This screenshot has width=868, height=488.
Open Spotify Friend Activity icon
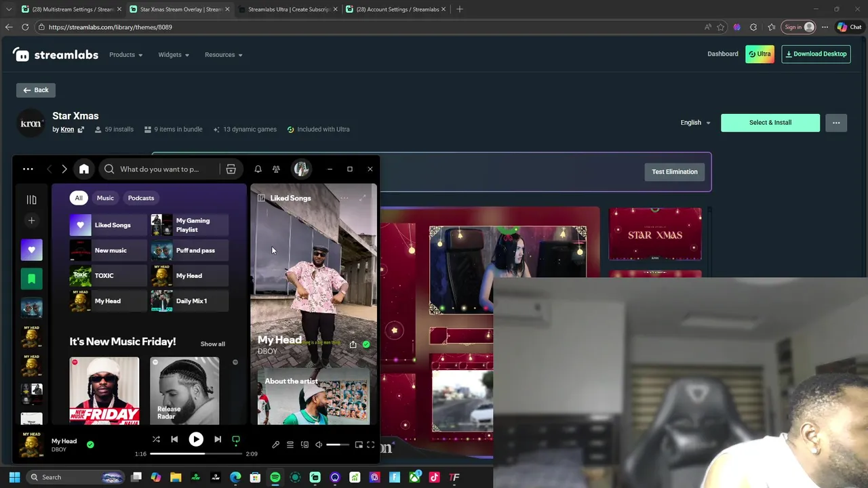pos(276,169)
